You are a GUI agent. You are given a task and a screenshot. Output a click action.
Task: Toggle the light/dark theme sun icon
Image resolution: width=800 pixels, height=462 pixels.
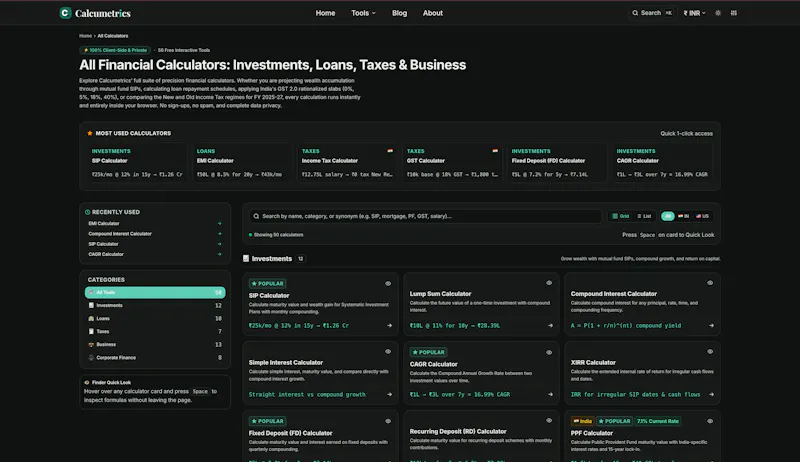click(718, 13)
